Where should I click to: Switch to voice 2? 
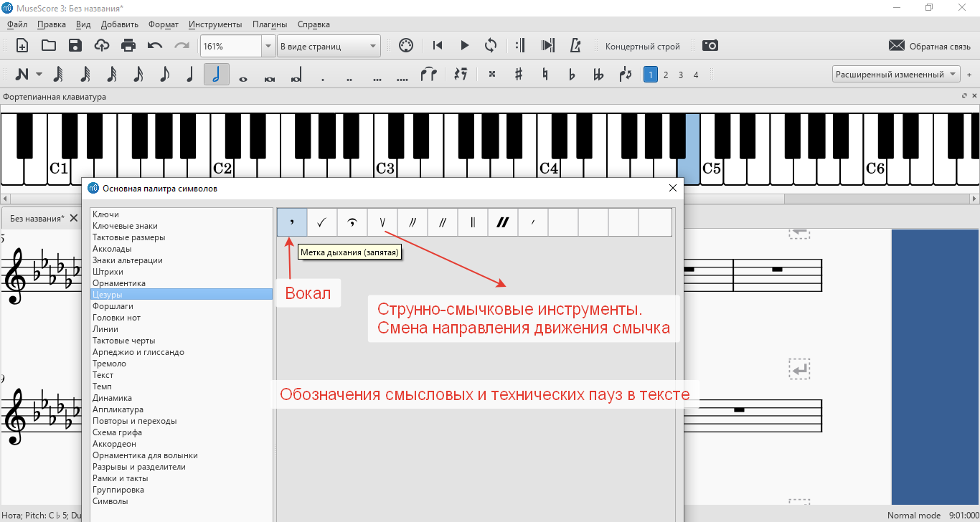[666, 75]
